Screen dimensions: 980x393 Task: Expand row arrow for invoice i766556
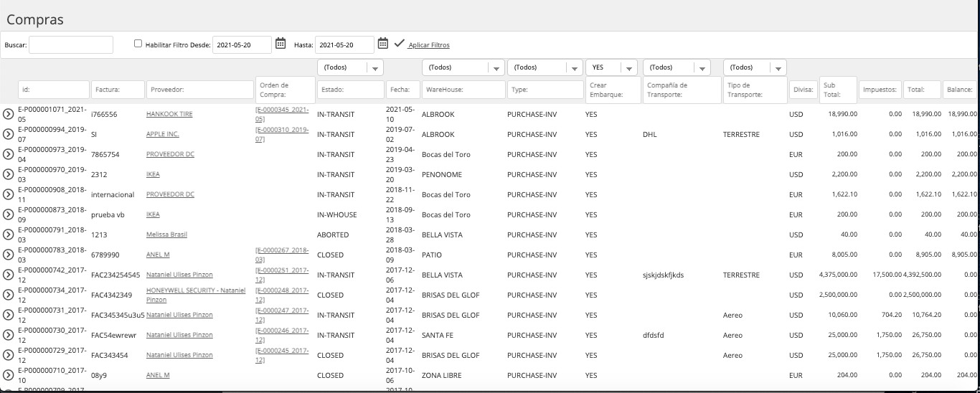point(8,114)
